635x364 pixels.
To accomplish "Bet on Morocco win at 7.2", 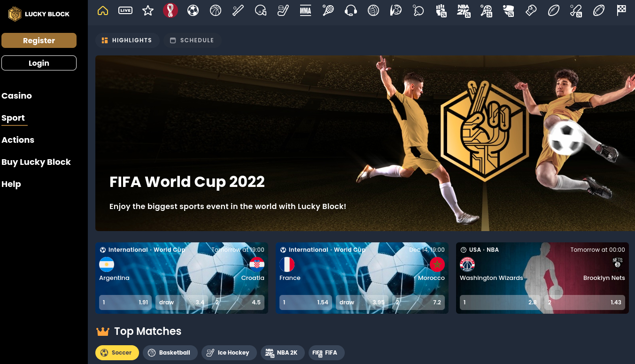I will pyautogui.click(x=418, y=302).
